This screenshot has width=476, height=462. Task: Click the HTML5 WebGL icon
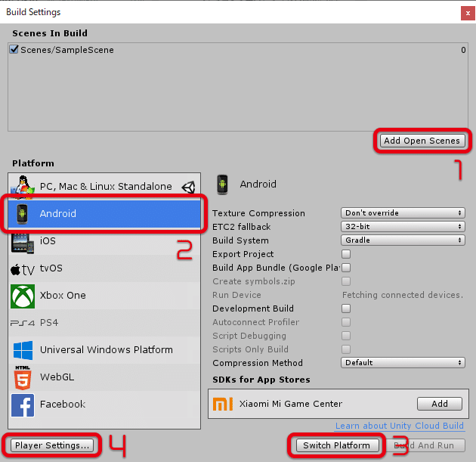click(x=23, y=377)
